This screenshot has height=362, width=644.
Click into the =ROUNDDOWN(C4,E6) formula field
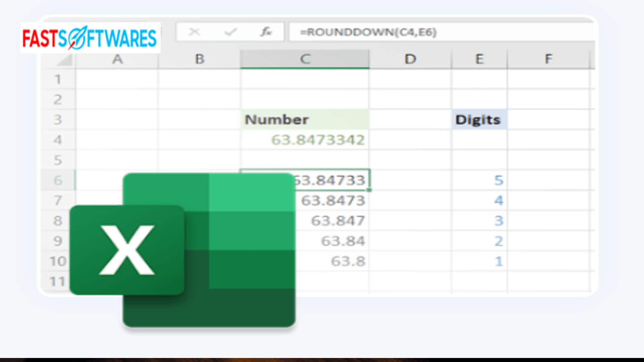point(441,32)
